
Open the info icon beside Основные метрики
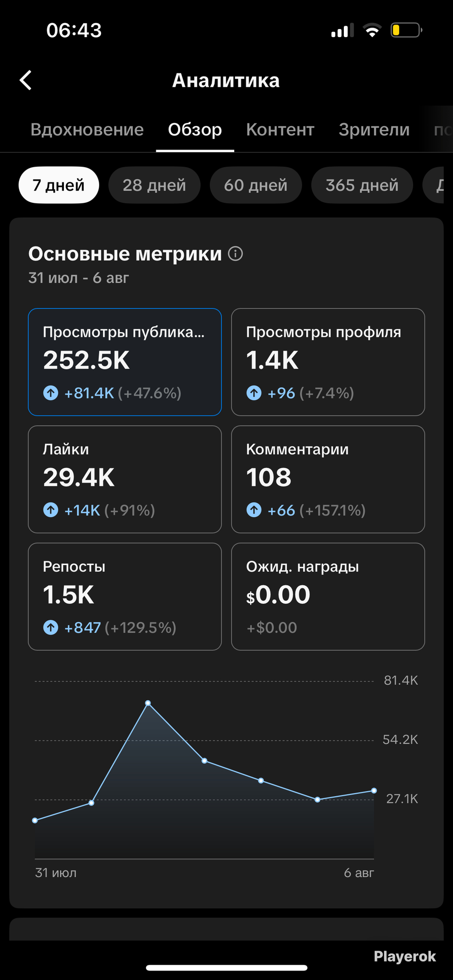(x=235, y=254)
